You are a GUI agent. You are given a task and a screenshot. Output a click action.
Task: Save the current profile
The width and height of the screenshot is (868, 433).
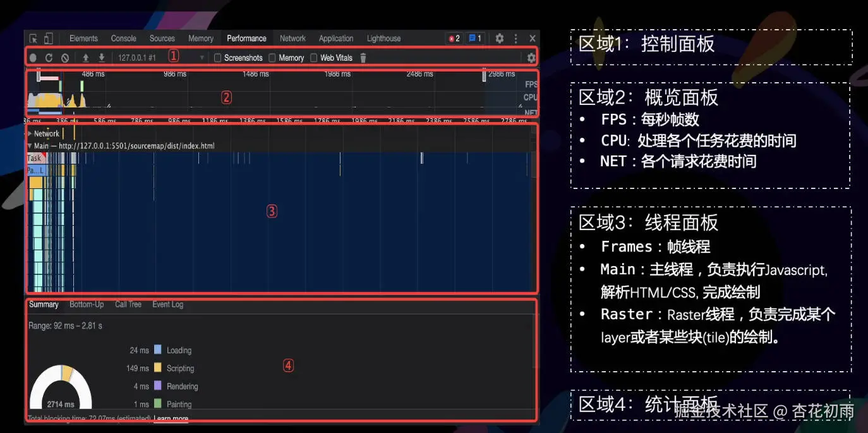(101, 58)
